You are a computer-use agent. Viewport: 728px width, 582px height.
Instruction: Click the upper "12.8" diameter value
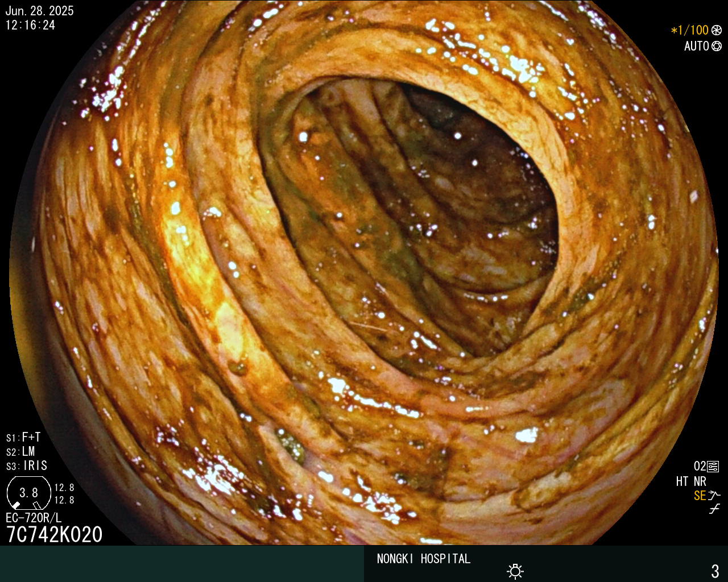(64, 488)
